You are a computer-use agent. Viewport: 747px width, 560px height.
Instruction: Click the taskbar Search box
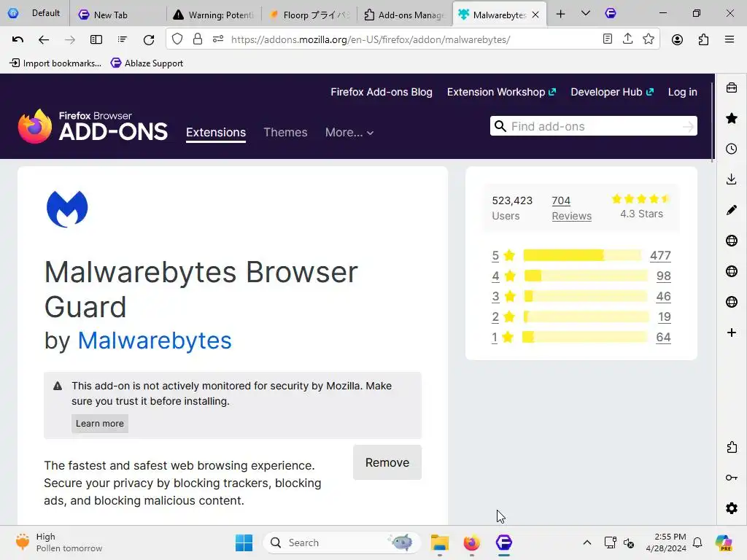[341, 542]
